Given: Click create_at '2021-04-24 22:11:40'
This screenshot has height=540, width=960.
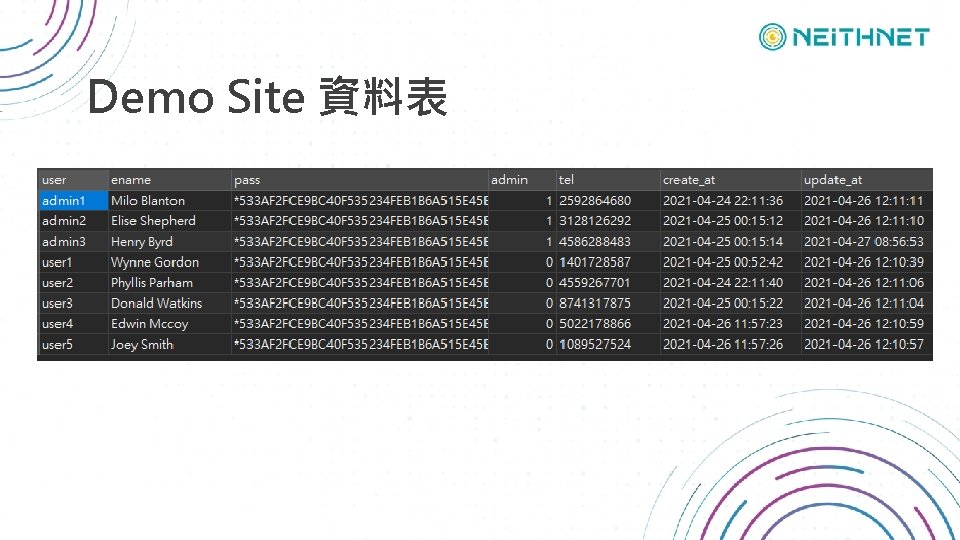Looking at the screenshot, I should point(723,283).
